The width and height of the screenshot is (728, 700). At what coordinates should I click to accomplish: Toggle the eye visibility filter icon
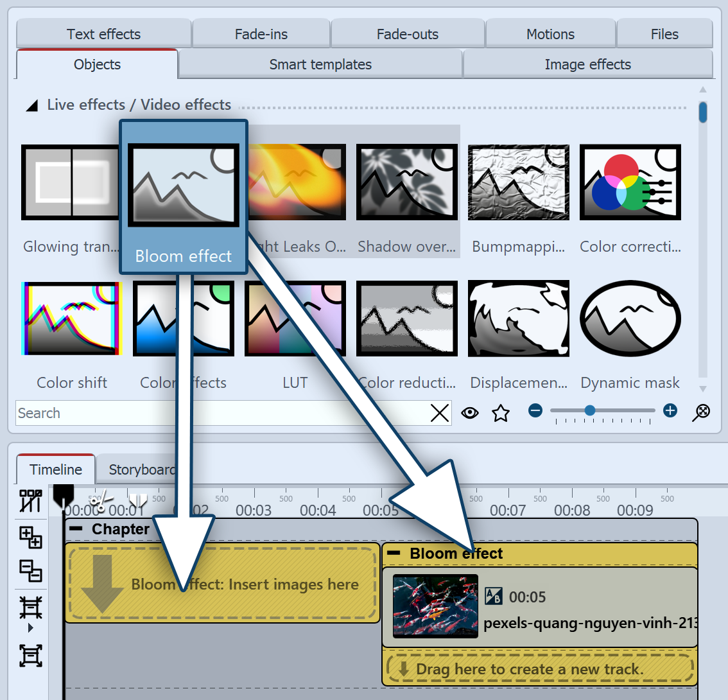(x=470, y=412)
